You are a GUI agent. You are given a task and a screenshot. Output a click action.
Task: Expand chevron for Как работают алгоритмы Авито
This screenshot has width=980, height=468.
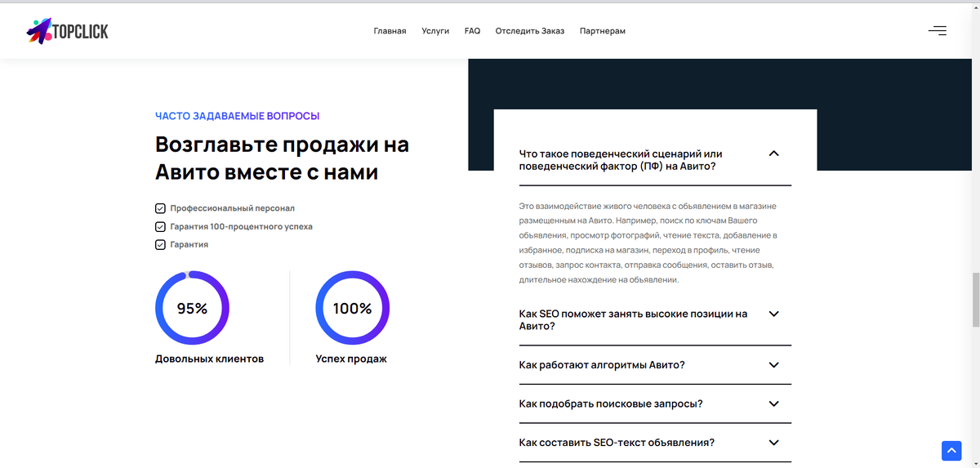pos(774,364)
